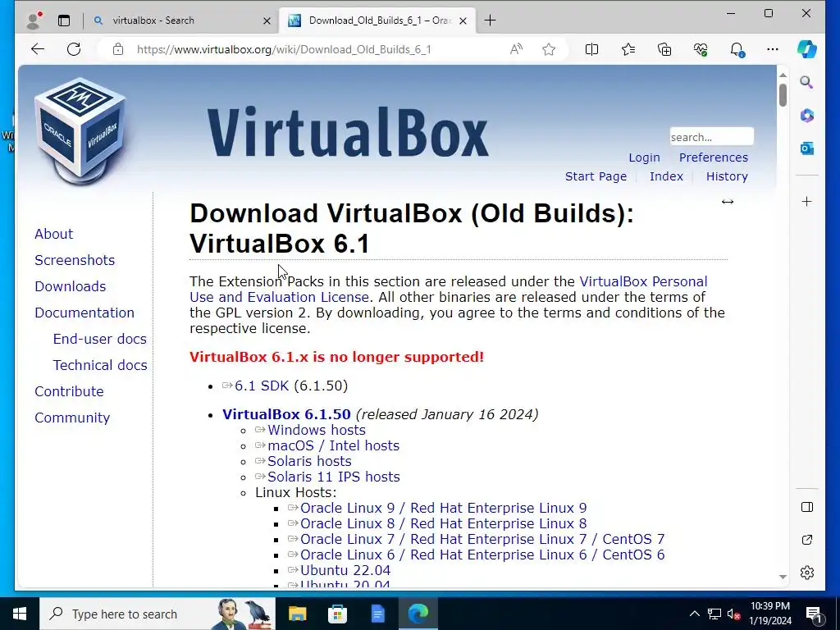This screenshot has height=630, width=840.
Task: Open Microsoft Store from taskbar
Action: (x=337, y=614)
